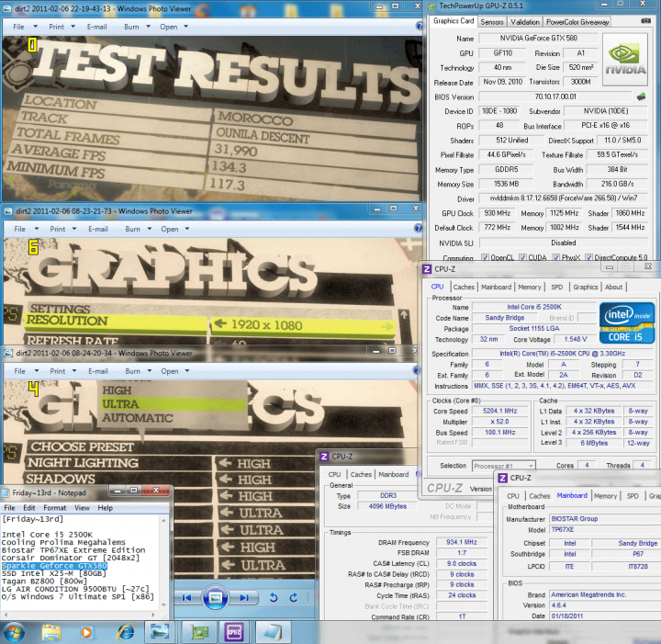
Task: Go to next image in Photo Viewer
Action: pyautogui.click(x=244, y=598)
